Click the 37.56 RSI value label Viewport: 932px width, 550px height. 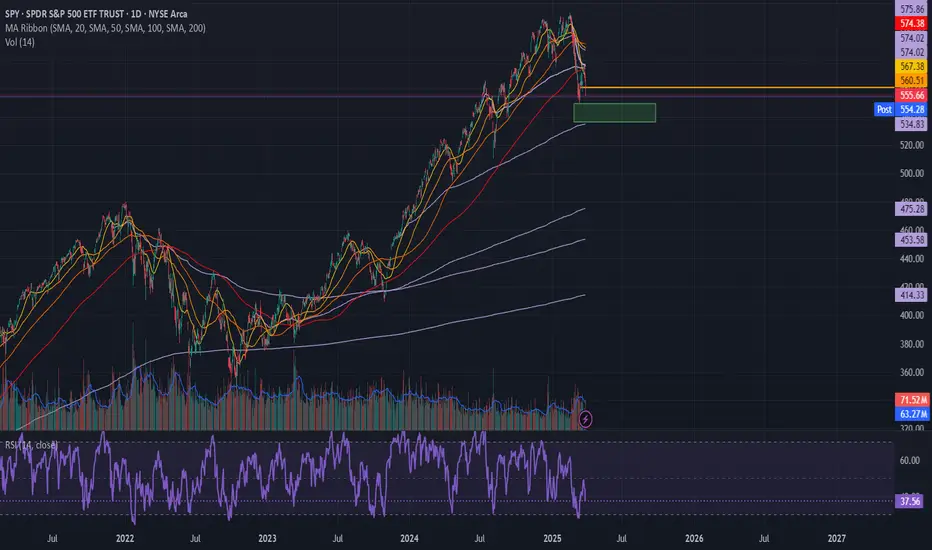(910, 501)
